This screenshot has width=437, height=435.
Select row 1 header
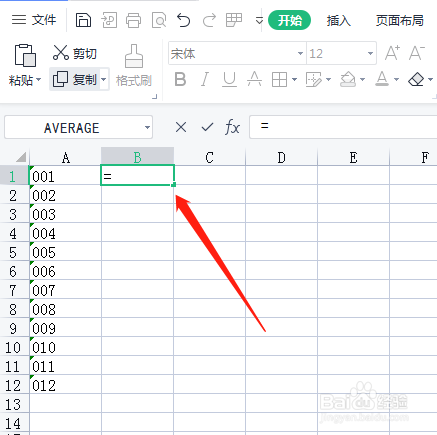[x=14, y=176]
